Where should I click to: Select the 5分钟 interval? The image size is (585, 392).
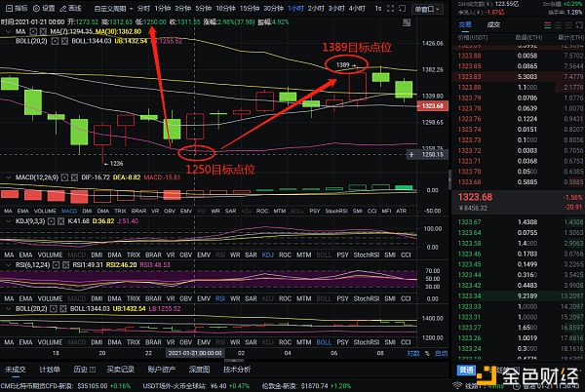click(204, 8)
